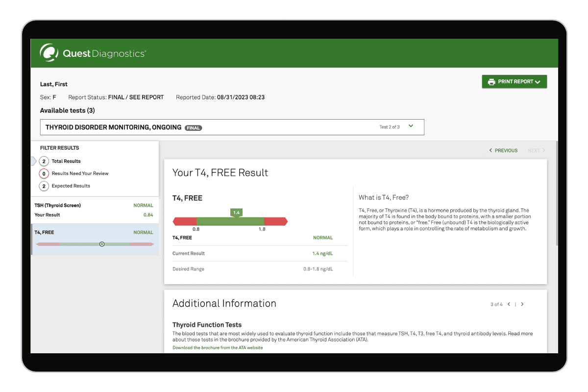Click the FINAL status badge
This screenshot has width=588, height=392.
pos(193,128)
